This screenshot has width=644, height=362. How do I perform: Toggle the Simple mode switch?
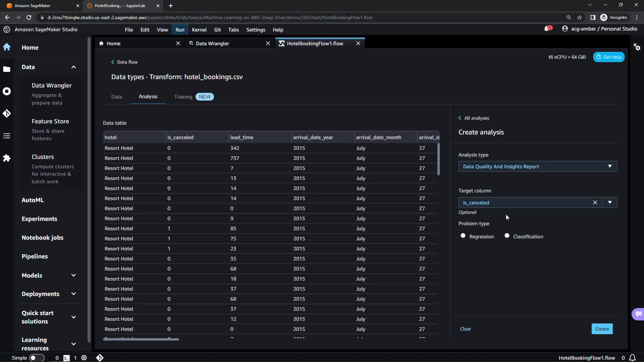coord(36,358)
